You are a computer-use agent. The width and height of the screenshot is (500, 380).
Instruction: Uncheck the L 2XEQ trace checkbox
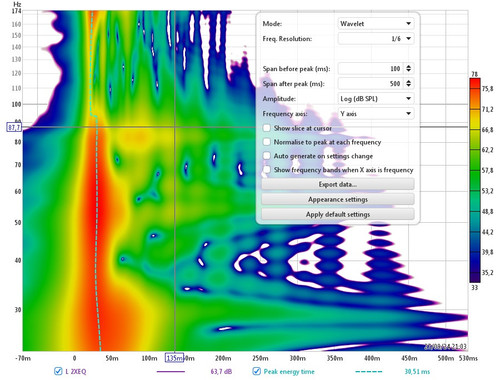(58, 371)
